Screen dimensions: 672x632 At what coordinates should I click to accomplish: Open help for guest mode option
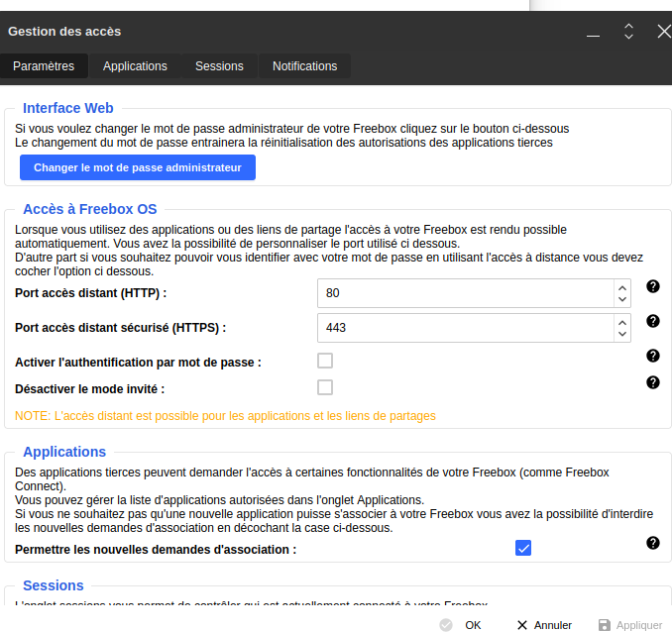click(653, 382)
